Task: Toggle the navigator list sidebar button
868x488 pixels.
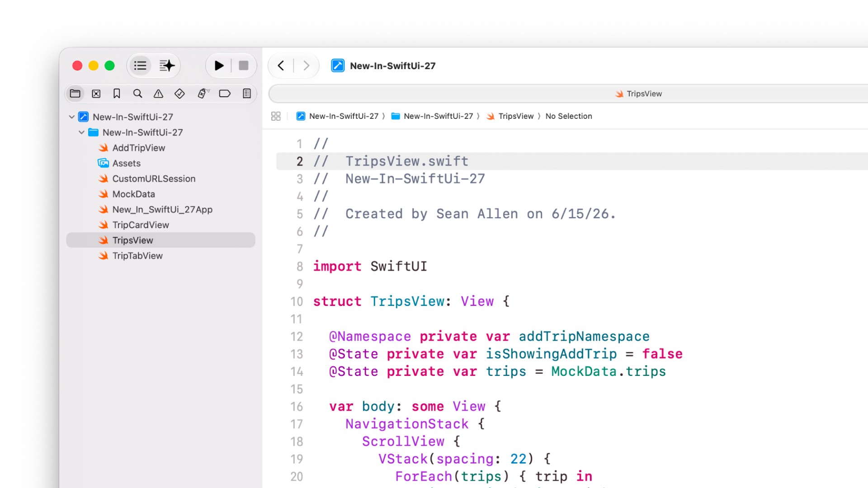Action: pyautogui.click(x=140, y=66)
